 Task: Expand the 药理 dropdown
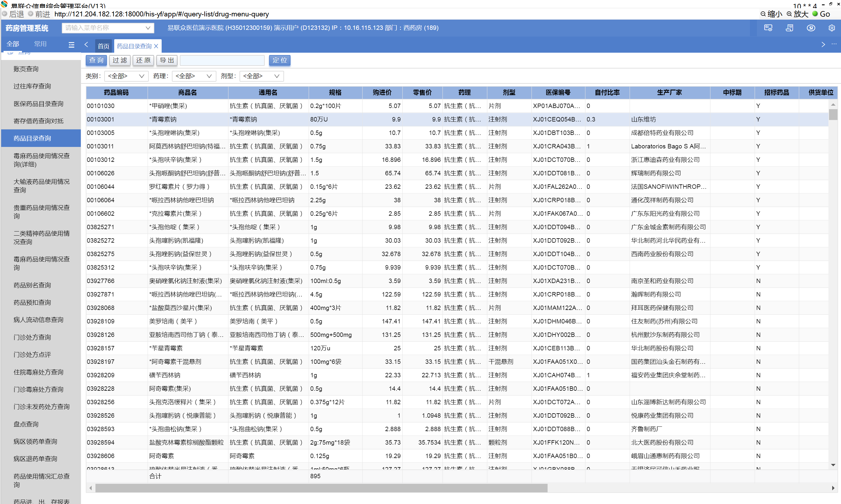194,76
